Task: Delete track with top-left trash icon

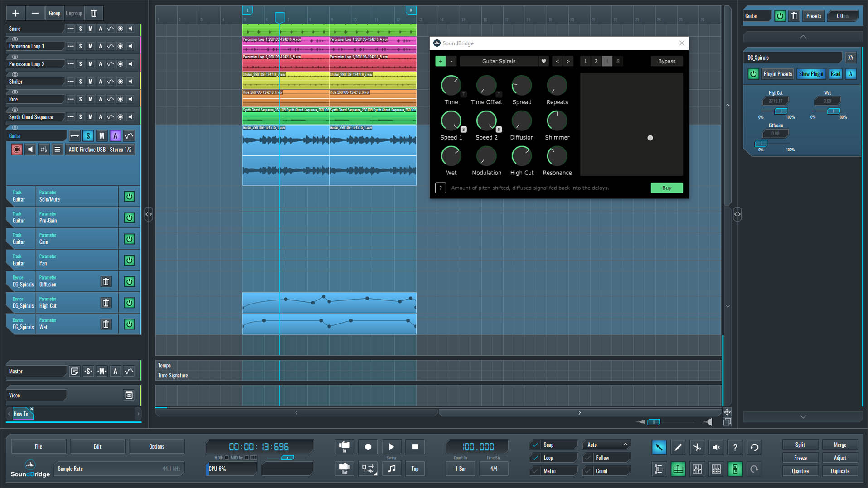Action: (94, 13)
